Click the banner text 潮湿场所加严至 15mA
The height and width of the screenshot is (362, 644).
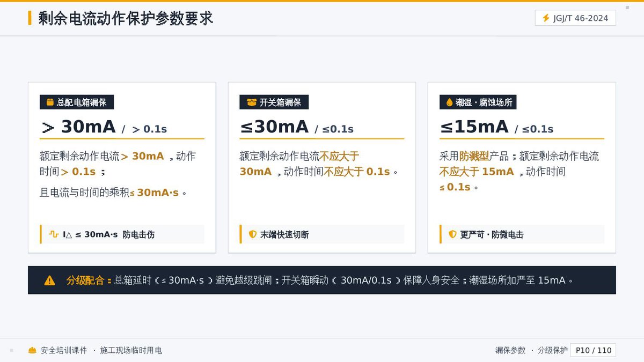tap(517, 280)
